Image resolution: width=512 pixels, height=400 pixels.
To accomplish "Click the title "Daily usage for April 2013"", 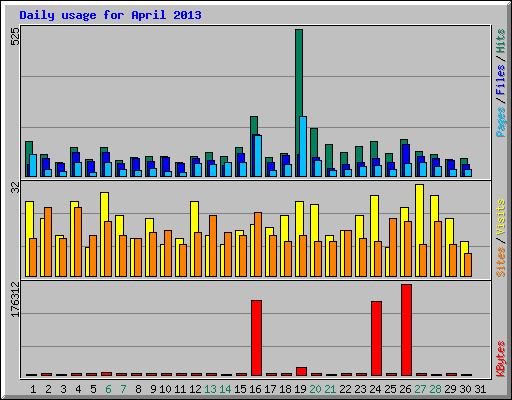I will click(110, 15).
